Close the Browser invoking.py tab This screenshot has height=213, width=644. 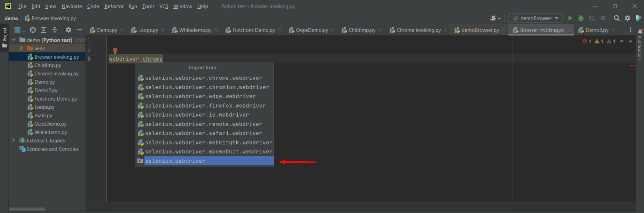(569, 30)
